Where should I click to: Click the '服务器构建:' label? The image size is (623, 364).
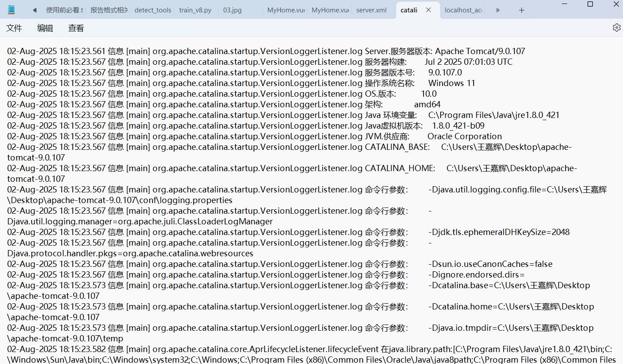click(385, 62)
